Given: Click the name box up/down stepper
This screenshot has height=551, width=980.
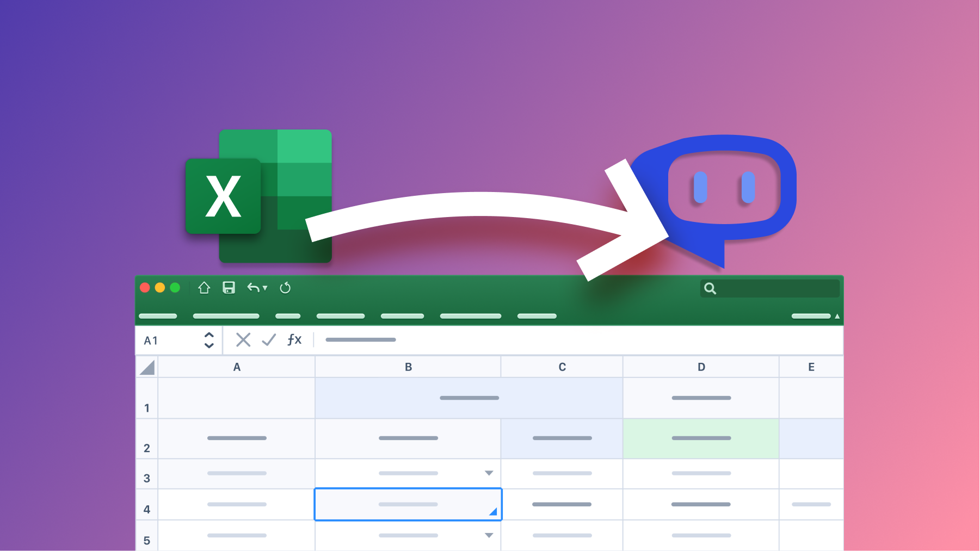Looking at the screenshot, I should click(209, 340).
